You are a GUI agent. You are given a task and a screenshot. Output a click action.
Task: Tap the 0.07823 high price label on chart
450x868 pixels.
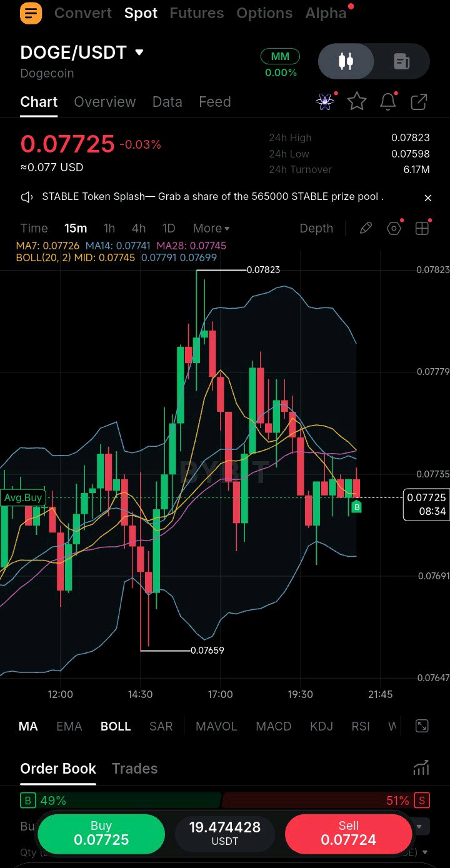tap(263, 270)
